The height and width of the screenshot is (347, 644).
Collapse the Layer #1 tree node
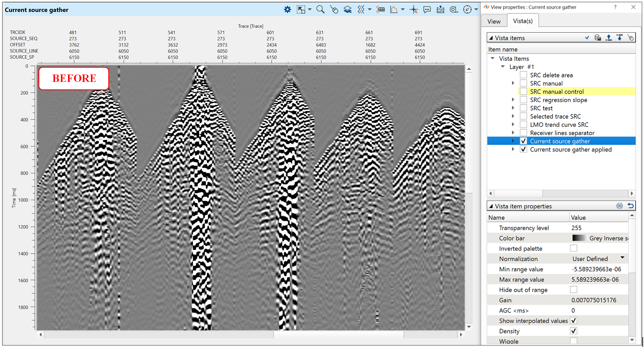point(503,67)
